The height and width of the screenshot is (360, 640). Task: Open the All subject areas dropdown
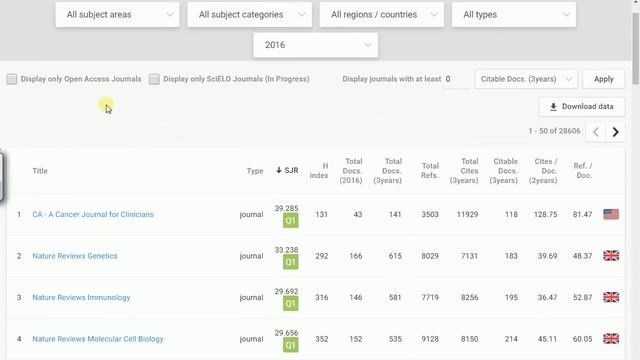click(x=117, y=15)
